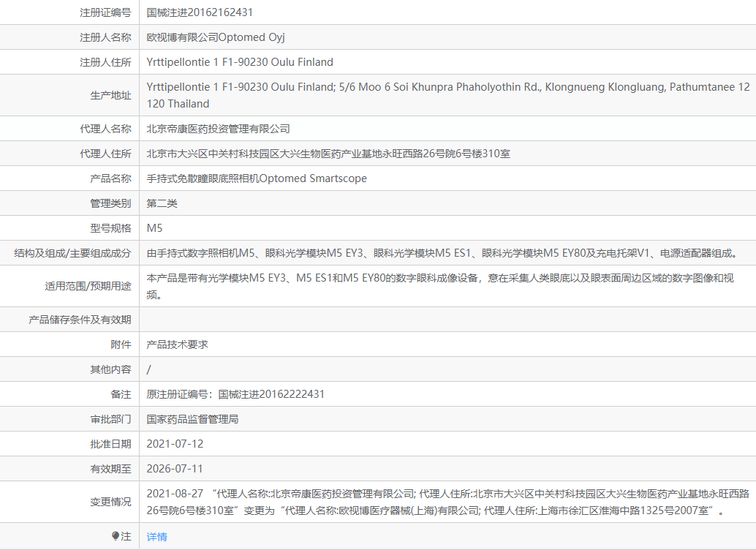Click the 注册人住所 label

click(105, 62)
